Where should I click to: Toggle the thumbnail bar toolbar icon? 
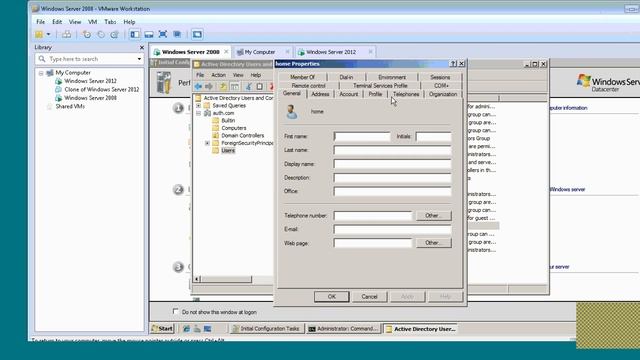point(149,35)
